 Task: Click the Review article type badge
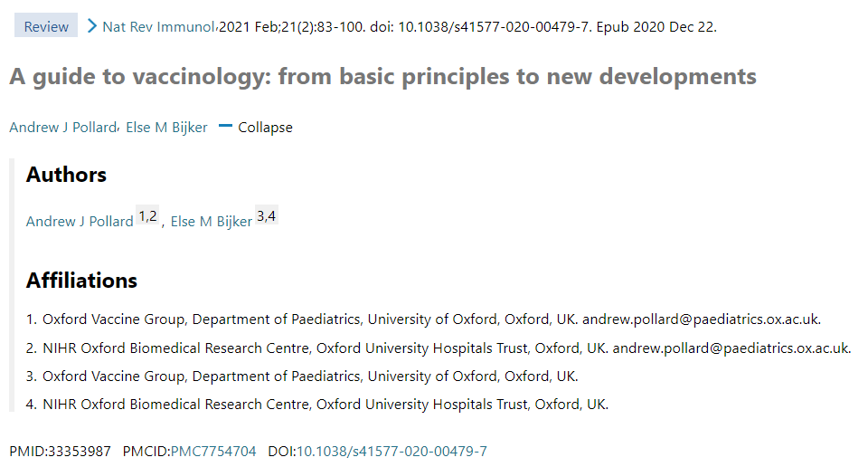(x=46, y=26)
